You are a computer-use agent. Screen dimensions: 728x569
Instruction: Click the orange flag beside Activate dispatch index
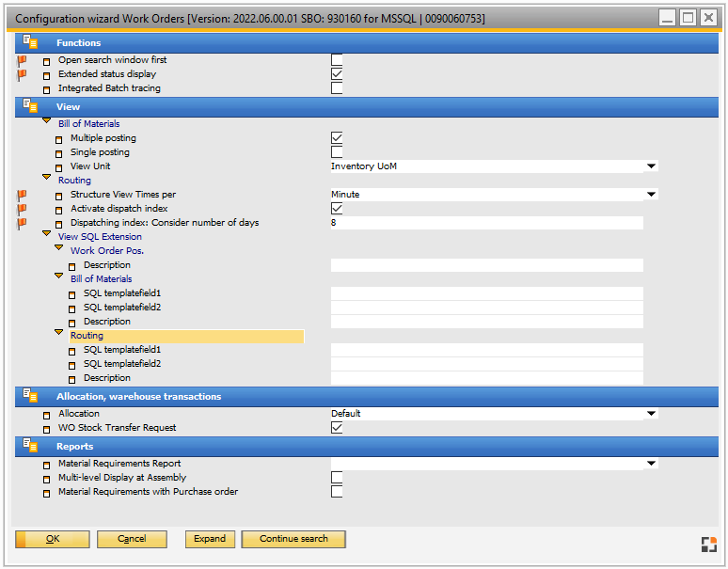(x=22, y=209)
